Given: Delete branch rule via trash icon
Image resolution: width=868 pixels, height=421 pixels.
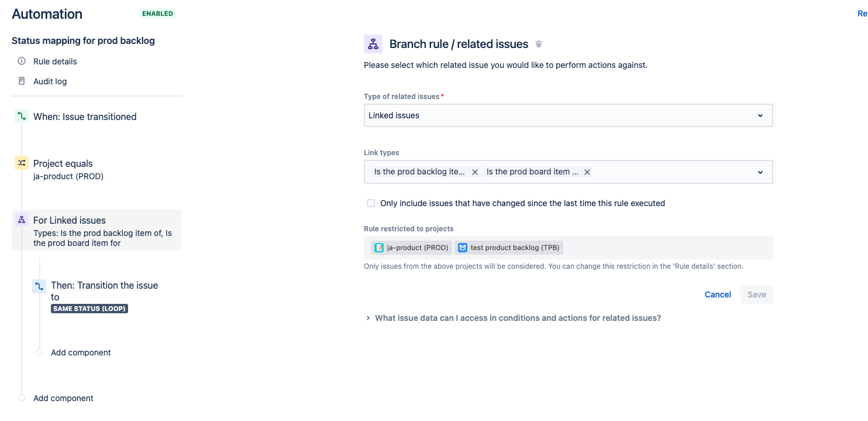Looking at the screenshot, I should (x=539, y=44).
